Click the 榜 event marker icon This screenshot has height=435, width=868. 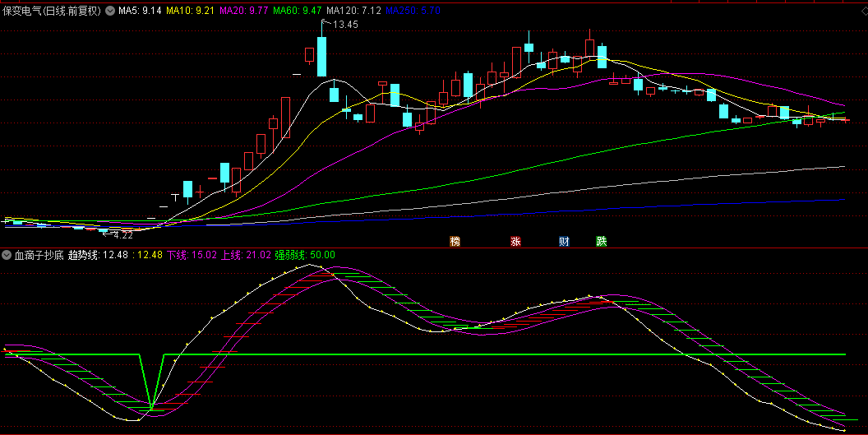point(455,242)
